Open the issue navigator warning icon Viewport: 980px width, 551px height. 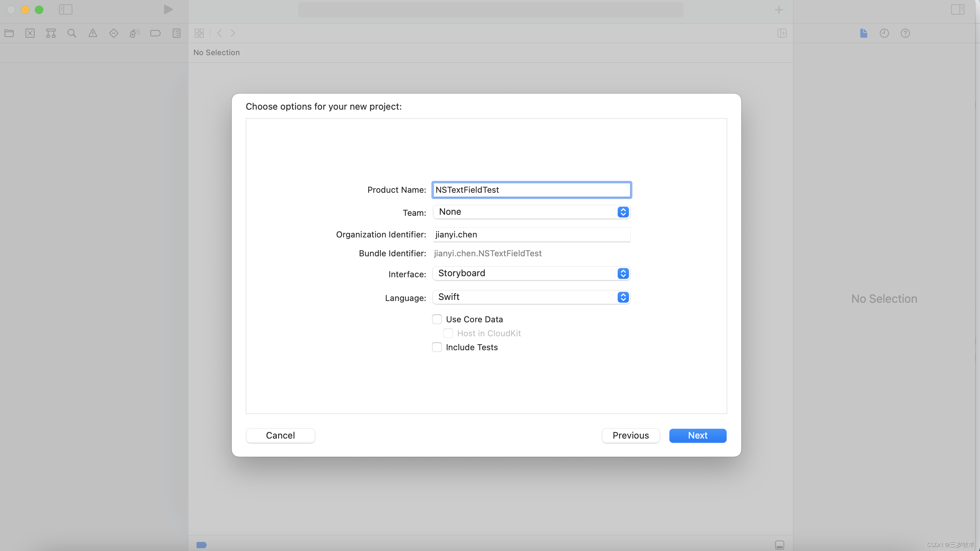pyautogui.click(x=92, y=33)
